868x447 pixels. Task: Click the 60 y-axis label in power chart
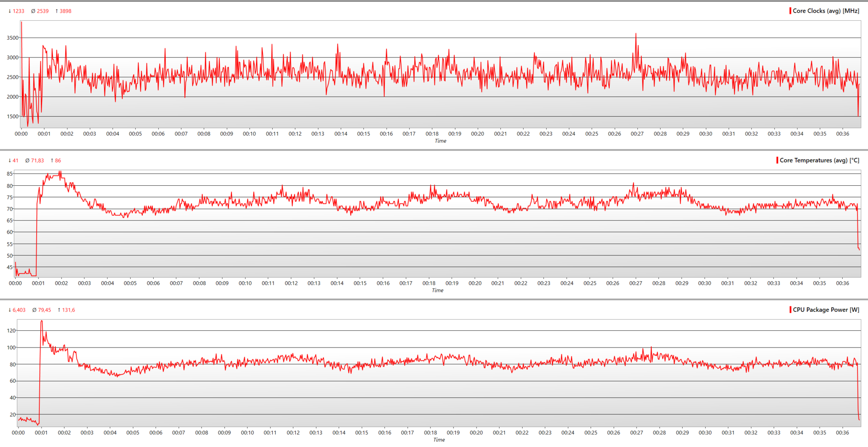(13, 381)
